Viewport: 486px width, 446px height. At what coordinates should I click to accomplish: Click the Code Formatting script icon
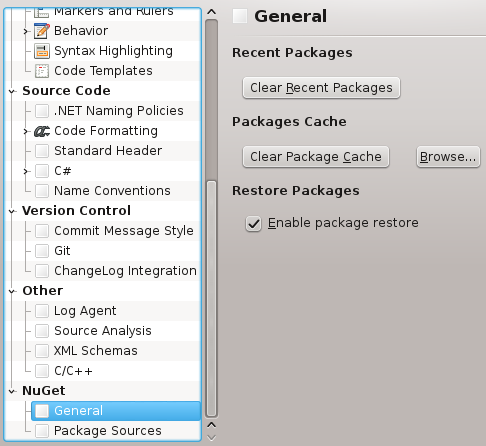pyautogui.click(x=42, y=131)
